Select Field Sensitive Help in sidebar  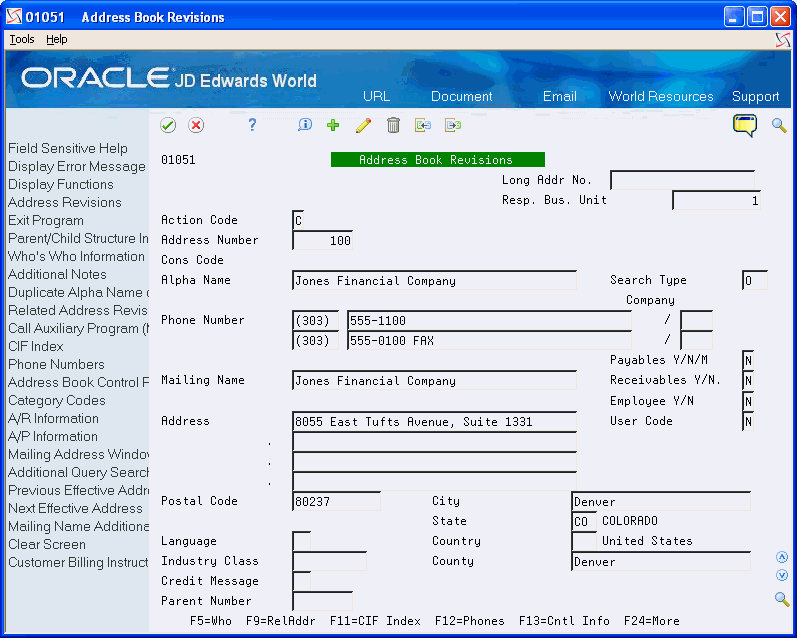[x=68, y=148]
